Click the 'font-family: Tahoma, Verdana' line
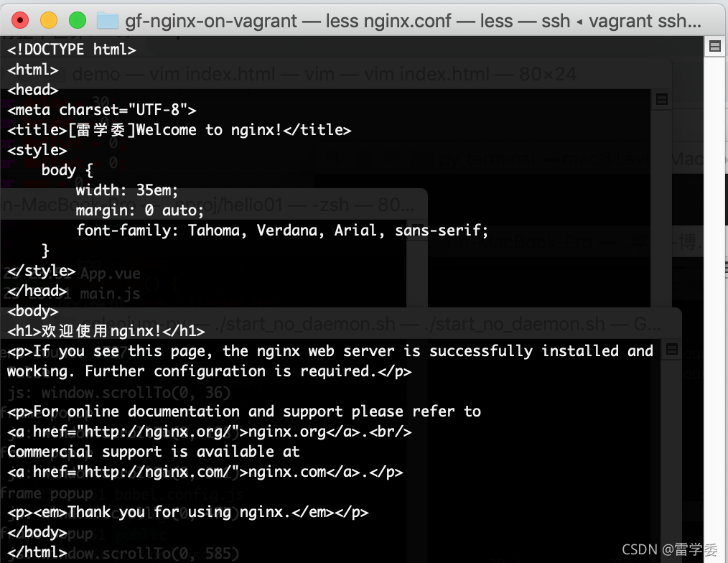The height and width of the screenshot is (563, 728). coord(282,231)
